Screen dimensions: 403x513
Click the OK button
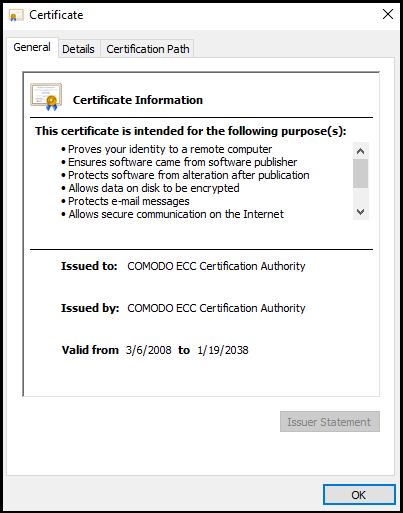pyautogui.click(x=359, y=495)
